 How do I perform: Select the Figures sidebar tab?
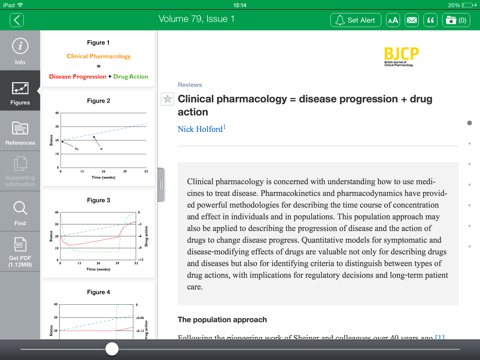click(x=20, y=91)
